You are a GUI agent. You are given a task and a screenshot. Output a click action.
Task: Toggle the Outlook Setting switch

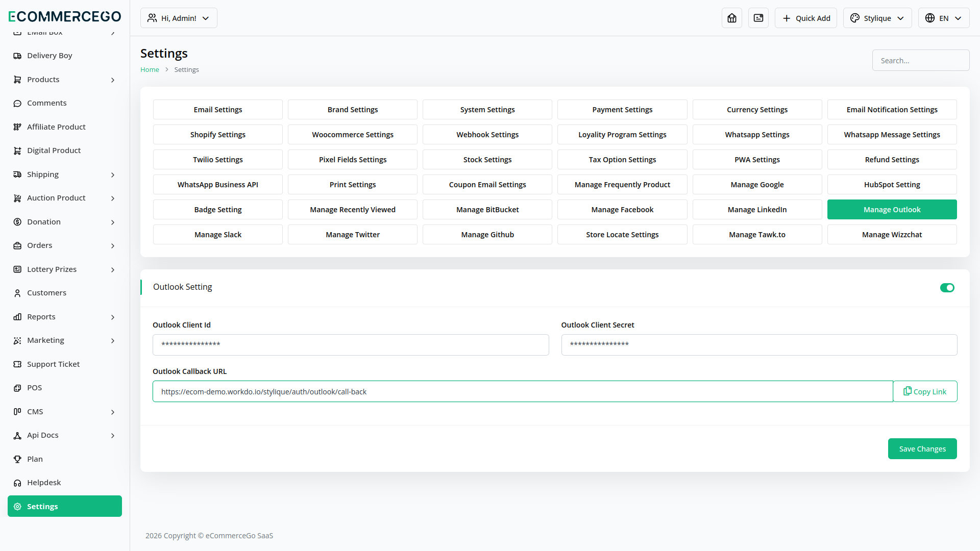point(947,288)
